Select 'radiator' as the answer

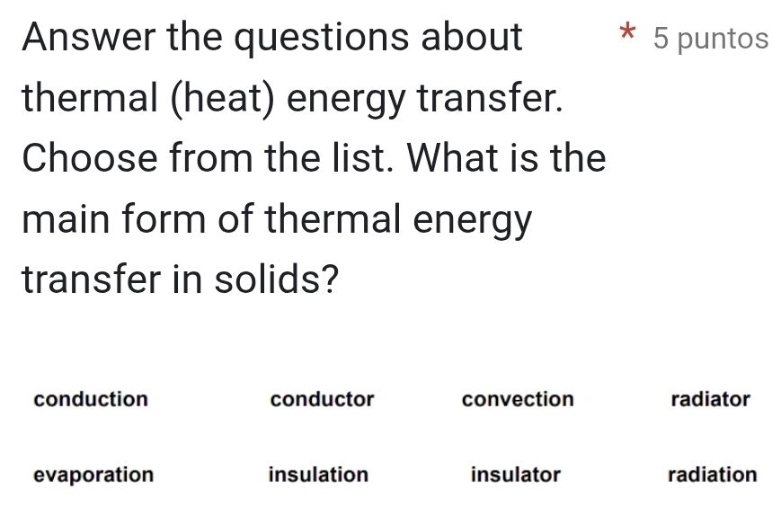[710, 399]
